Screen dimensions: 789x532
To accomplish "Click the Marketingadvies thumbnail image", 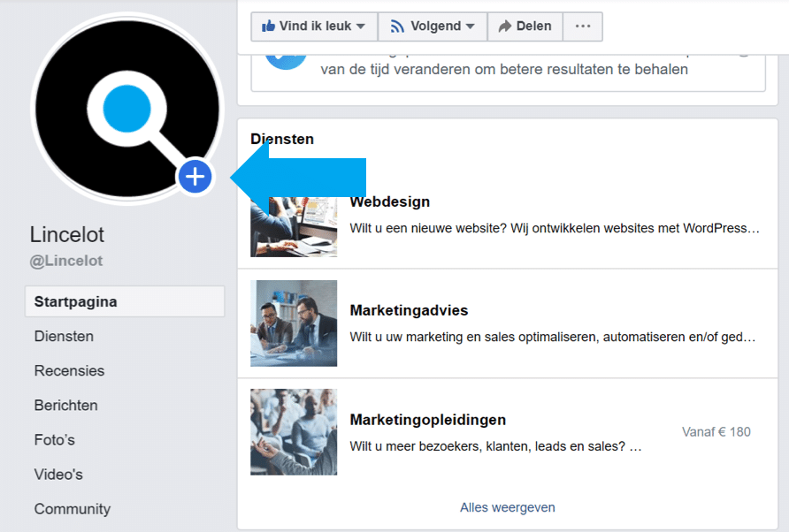I will 294,323.
